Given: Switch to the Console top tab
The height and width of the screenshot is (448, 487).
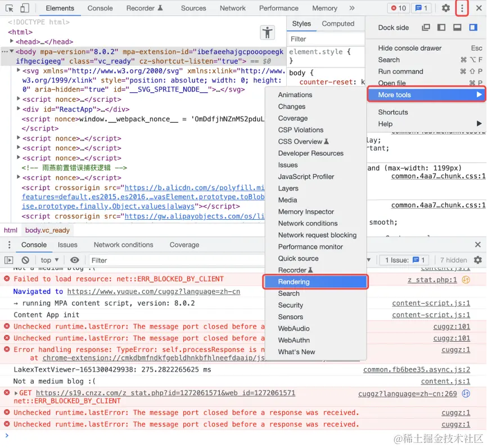Looking at the screenshot, I should [100, 8].
